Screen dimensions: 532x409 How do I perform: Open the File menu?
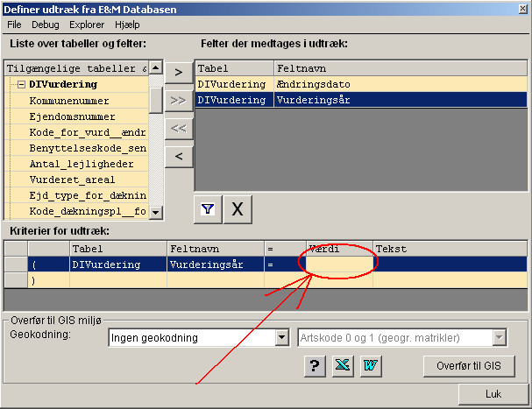click(14, 25)
